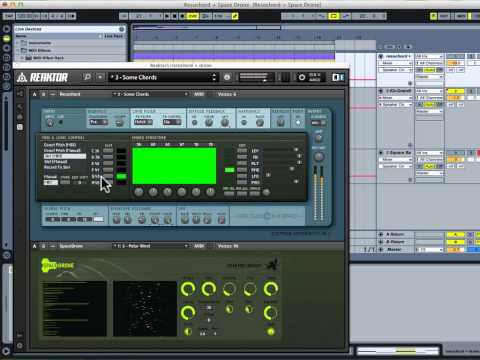Click the Ableton TAP tempo button

click(x=9, y=16)
